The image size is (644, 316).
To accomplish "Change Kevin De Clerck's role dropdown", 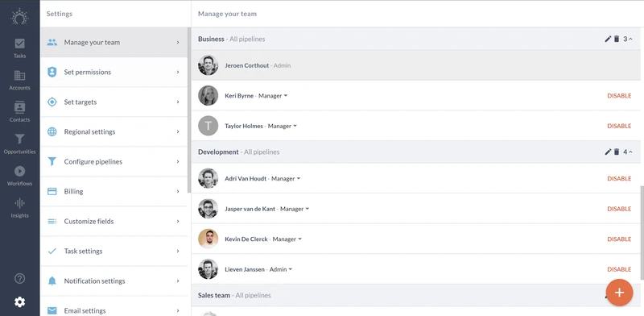I will tap(287, 239).
